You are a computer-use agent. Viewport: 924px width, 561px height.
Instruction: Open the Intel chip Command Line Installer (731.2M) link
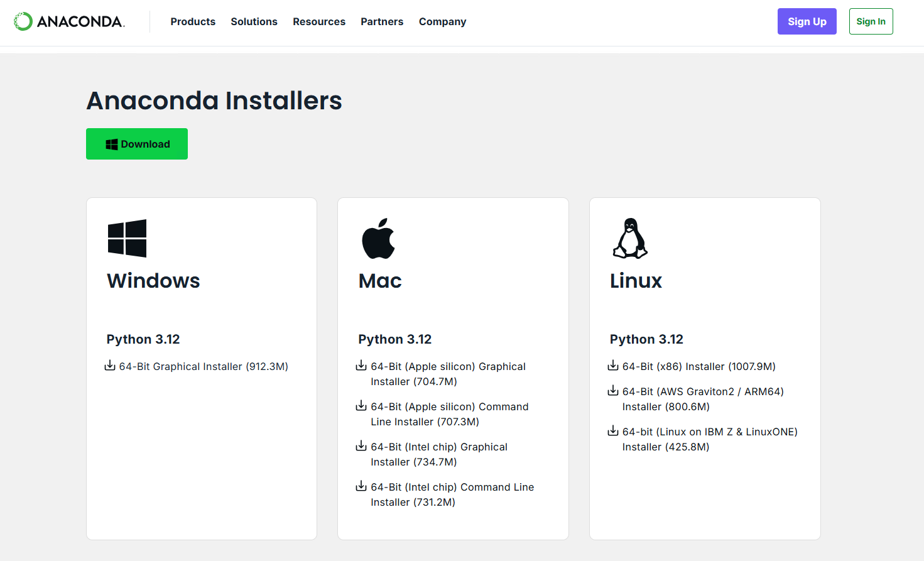point(452,494)
